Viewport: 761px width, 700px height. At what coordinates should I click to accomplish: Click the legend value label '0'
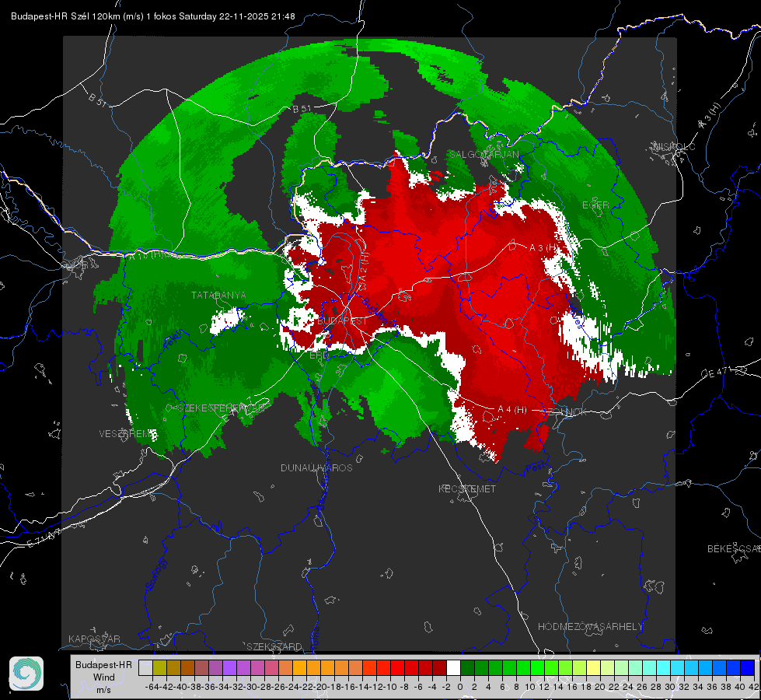tap(460, 687)
